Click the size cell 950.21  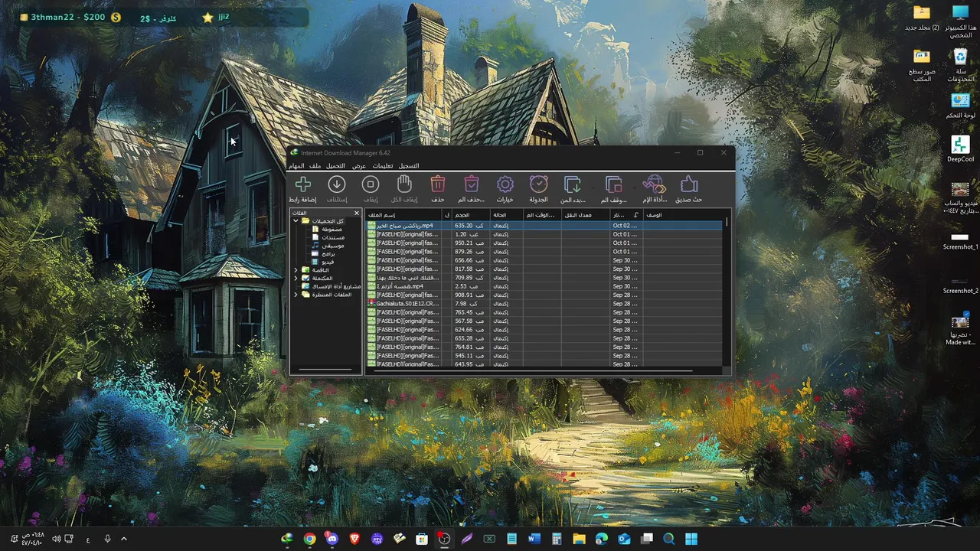470,243
